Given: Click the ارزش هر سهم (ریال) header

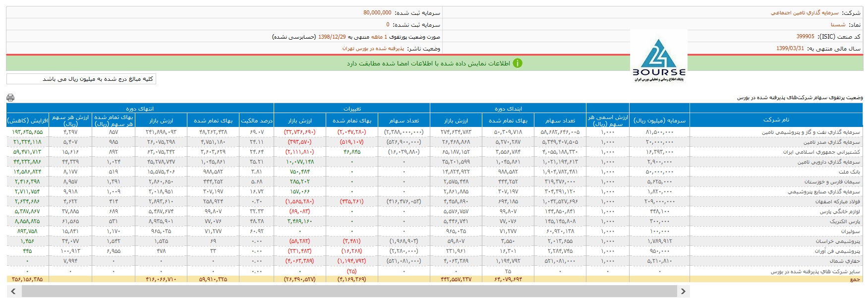Looking at the screenshot, I should [70, 120].
